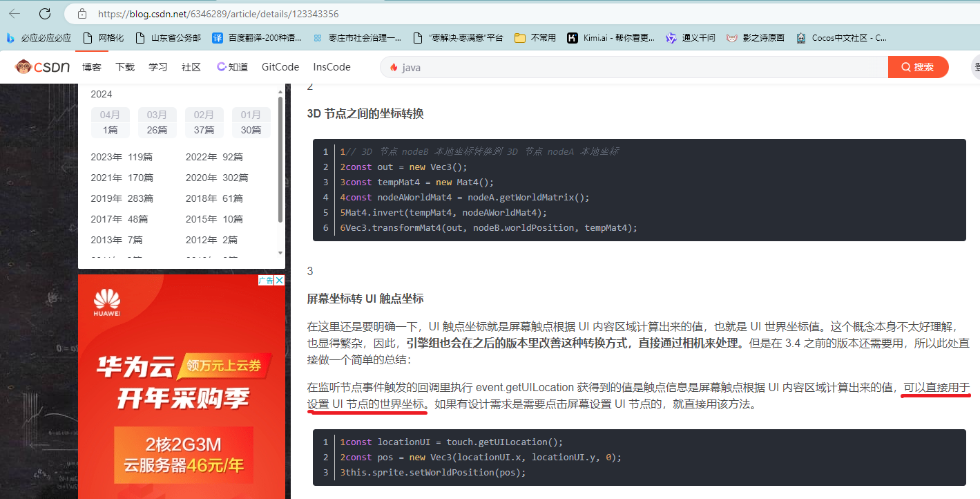Viewport: 980px width, 499px height.
Task: Open the 2015年 10篇 archive
Action: tap(215, 219)
